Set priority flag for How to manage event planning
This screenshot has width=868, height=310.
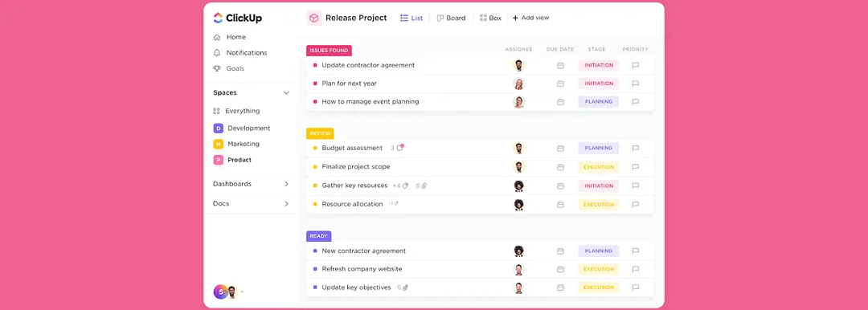(x=636, y=102)
